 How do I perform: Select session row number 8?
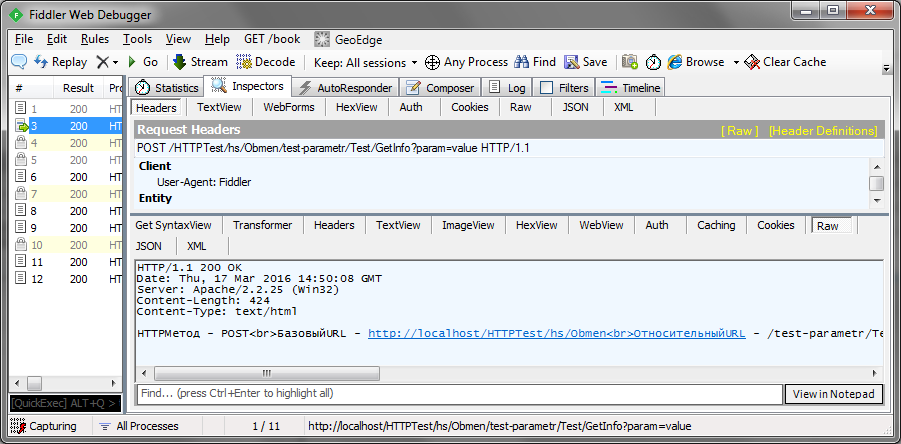(x=66, y=211)
